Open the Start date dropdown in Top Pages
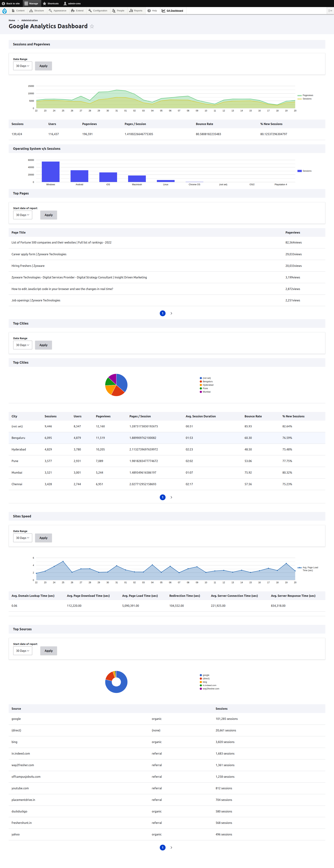334x868 pixels. 22,215
